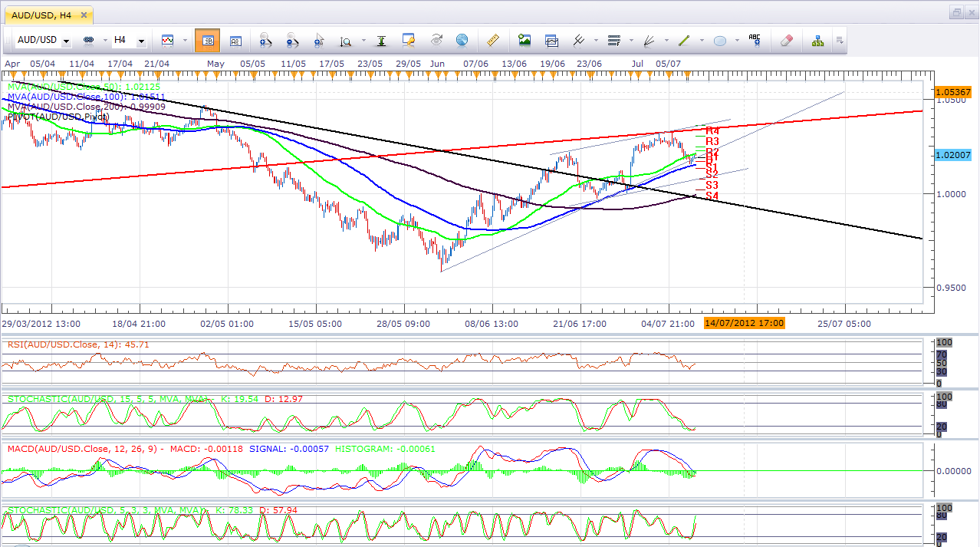Select the eraser tool
This screenshot has height=547, width=980.
coord(786,40)
